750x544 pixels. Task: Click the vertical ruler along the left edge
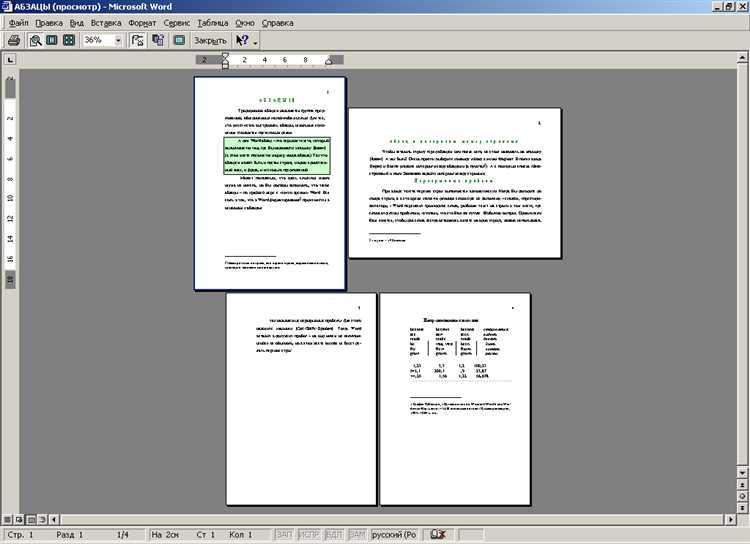10,183
